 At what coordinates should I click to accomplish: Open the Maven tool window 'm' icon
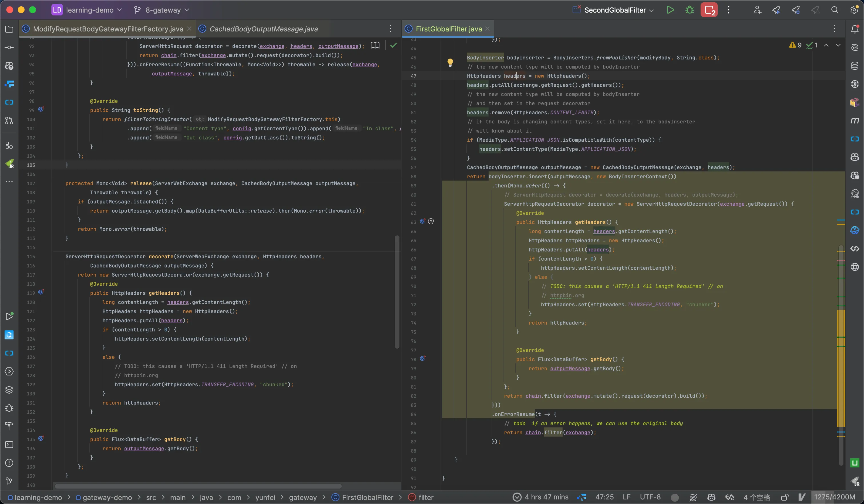click(855, 120)
